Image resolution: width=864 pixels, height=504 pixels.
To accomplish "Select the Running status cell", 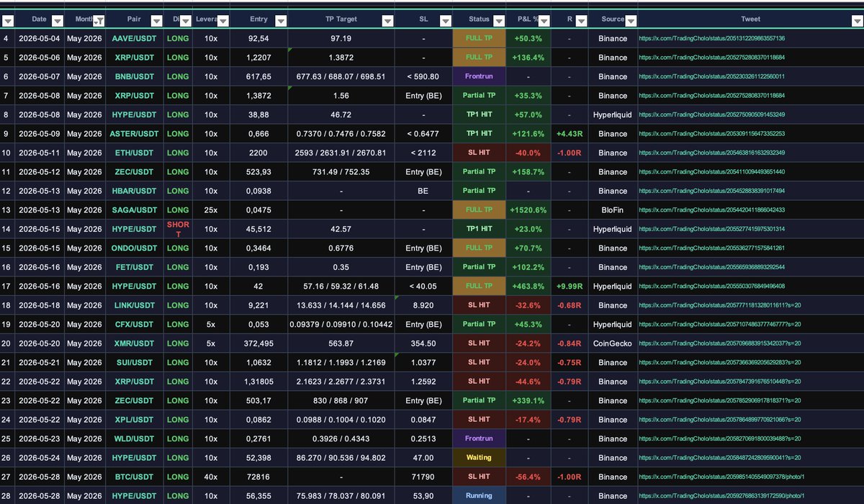I will [479, 495].
